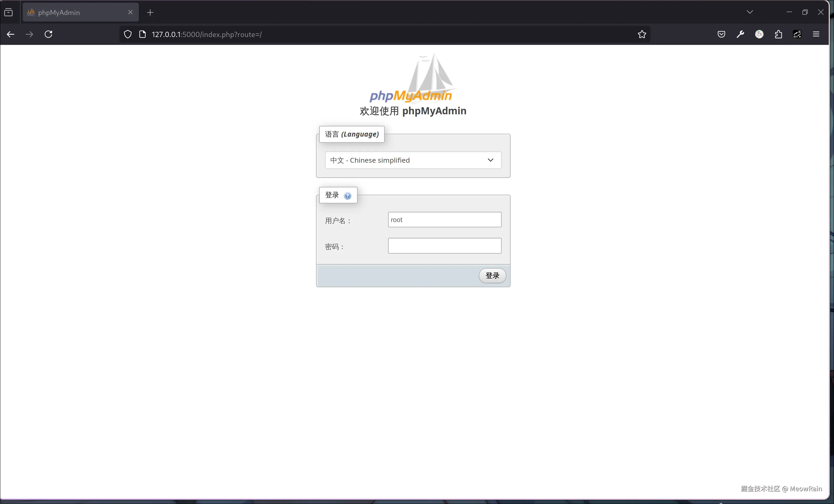
Task: Open the wrench developer tools icon
Action: click(x=740, y=34)
